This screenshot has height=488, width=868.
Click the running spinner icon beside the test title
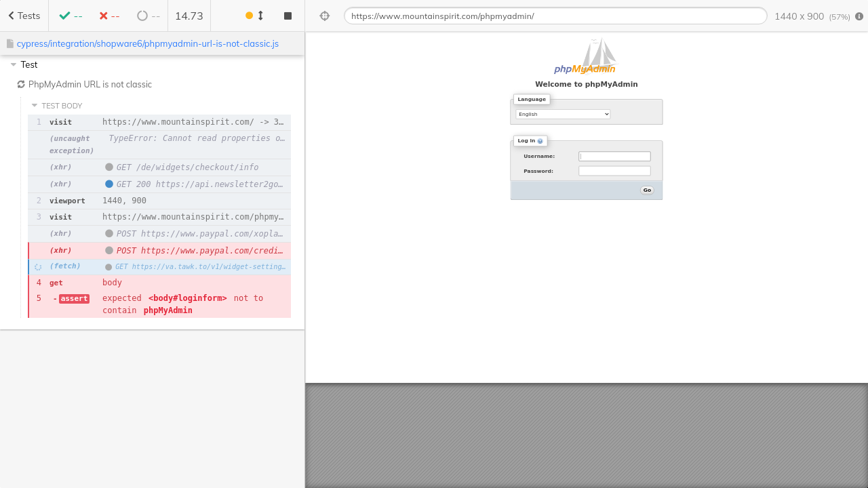(x=21, y=85)
